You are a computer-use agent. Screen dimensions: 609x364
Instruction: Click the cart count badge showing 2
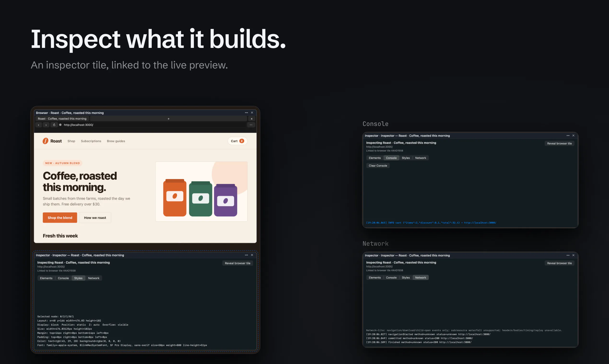click(242, 141)
